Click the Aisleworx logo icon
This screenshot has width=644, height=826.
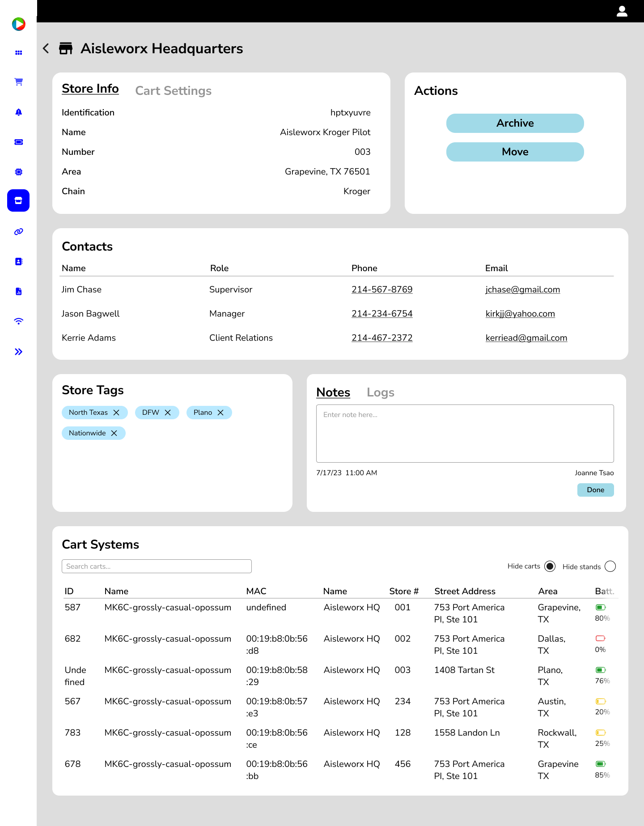18,24
